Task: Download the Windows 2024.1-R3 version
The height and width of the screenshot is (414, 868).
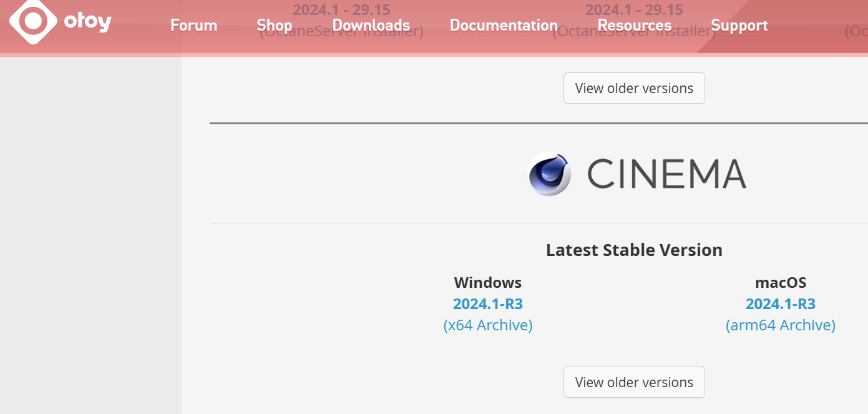Action: 488,304
